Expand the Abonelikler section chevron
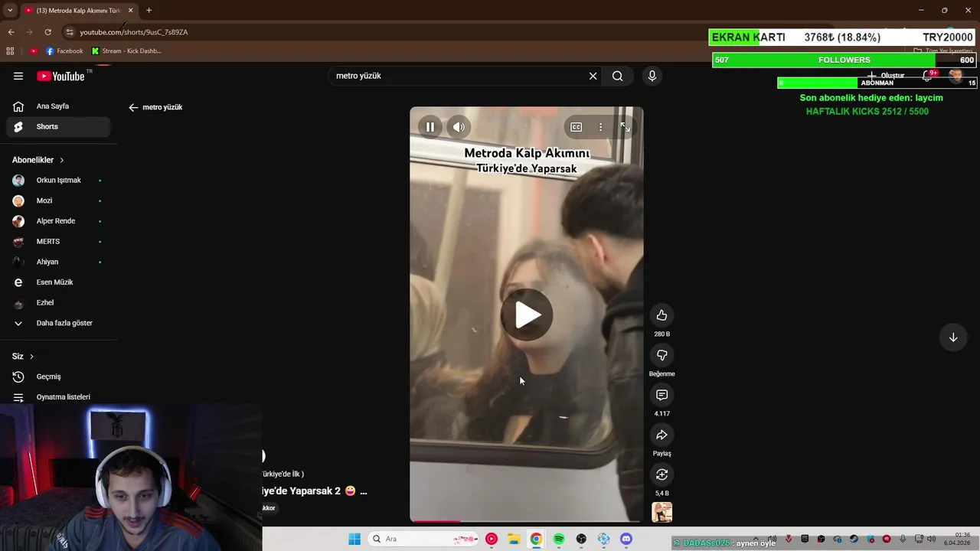Viewport: 980px width, 551px height. pyautogui.click(x=62, y=160)
